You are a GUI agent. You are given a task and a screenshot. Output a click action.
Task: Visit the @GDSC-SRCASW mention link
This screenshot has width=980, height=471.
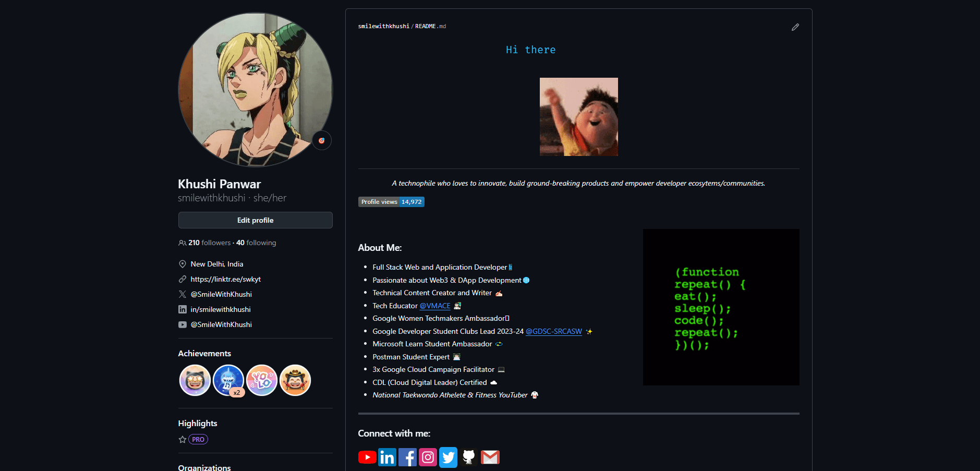(553, 332)
